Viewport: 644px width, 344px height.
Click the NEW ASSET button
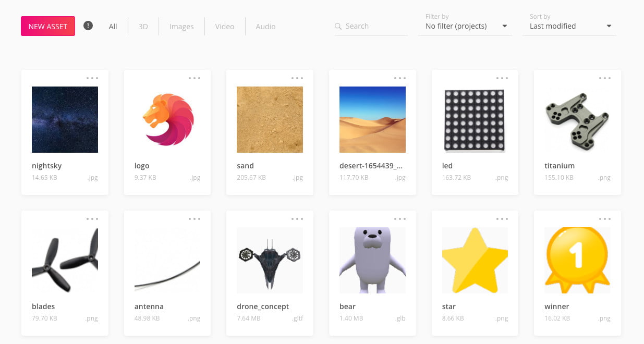48,27
